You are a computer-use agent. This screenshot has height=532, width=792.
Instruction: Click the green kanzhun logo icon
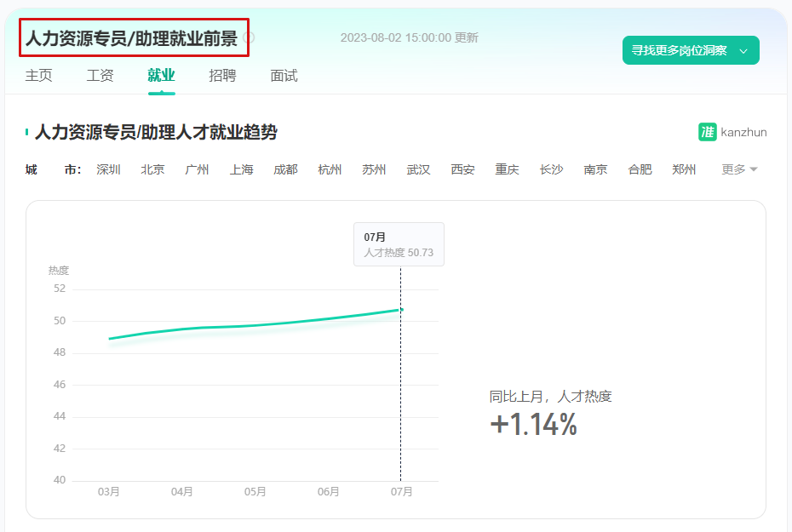click(x=707, y=132)
